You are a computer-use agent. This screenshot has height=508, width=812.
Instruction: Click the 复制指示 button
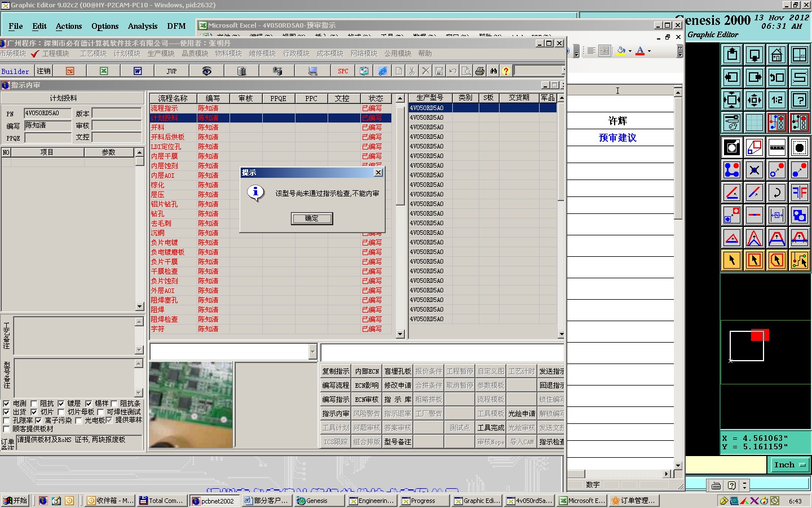click(x=336, y=371)
